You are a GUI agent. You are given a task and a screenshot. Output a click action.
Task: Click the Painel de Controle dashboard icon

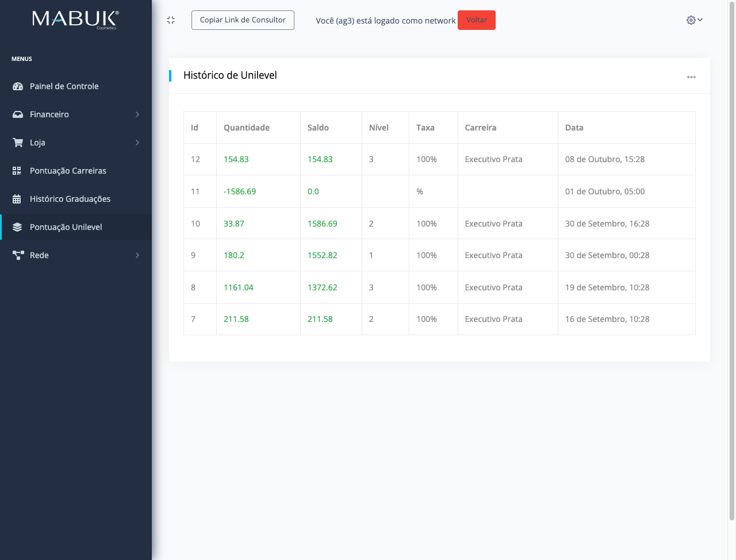(x=18, y=86)
